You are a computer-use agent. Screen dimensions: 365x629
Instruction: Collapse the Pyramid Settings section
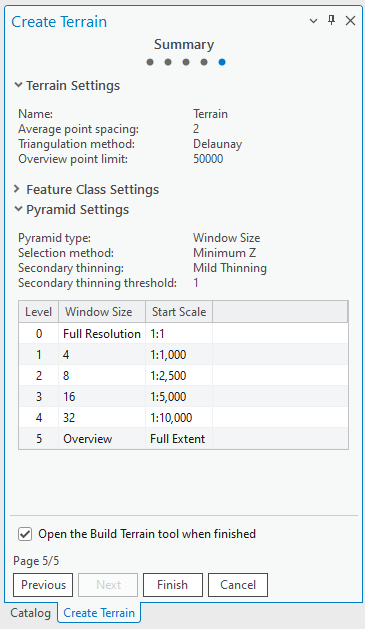tap(18, 209)
